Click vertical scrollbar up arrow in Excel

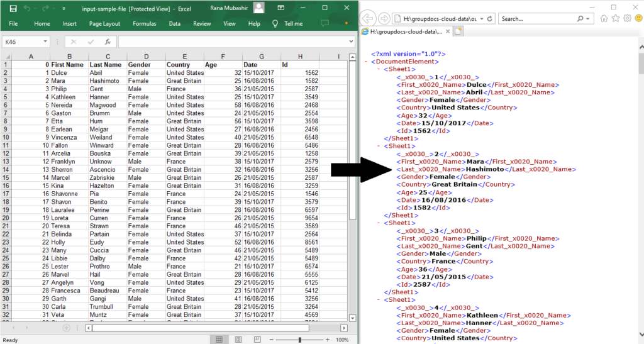(352, 57)
